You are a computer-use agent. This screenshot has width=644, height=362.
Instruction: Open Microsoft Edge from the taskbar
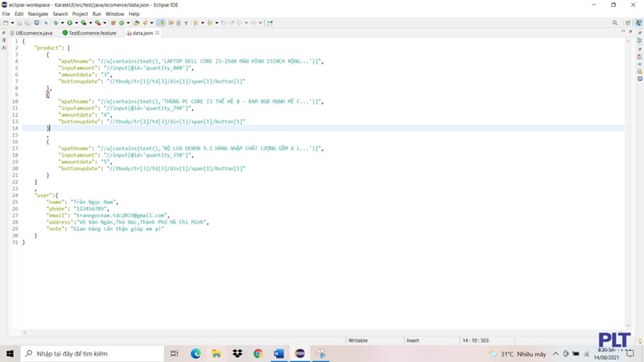point(196,353)
